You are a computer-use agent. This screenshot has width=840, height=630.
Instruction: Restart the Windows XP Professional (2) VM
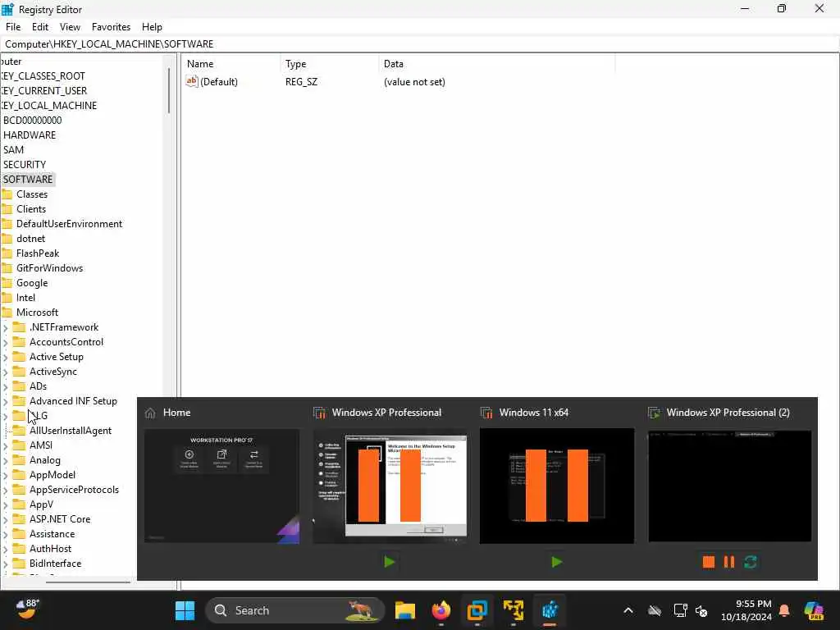pos(750,562)
